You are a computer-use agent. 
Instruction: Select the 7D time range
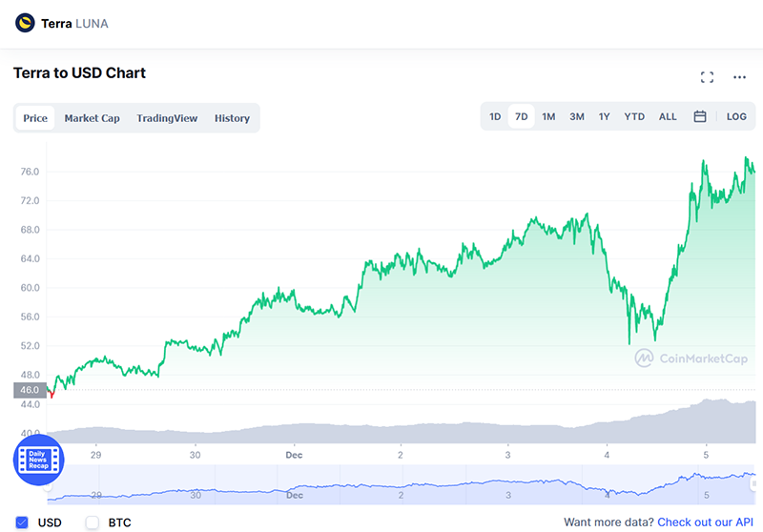pos(521,116)
